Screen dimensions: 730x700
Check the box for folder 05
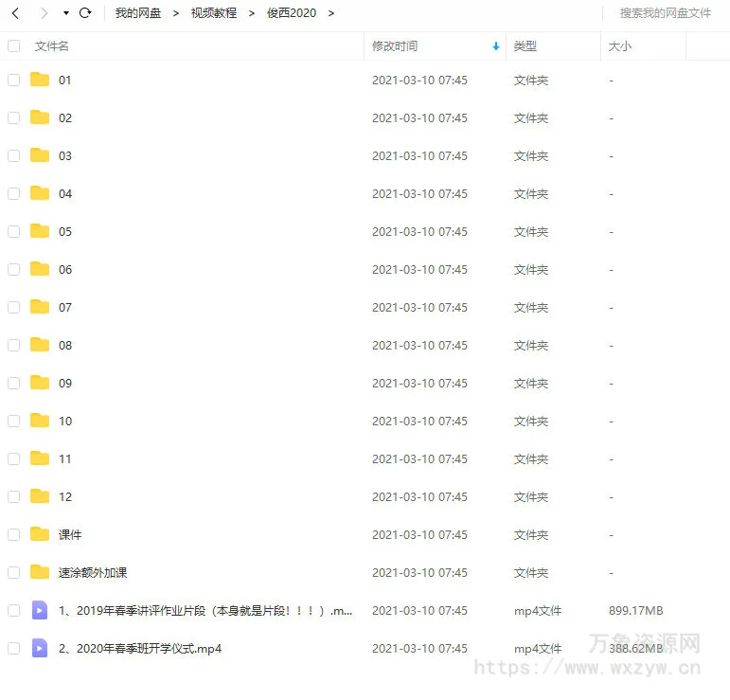click(x=14, y=231)
